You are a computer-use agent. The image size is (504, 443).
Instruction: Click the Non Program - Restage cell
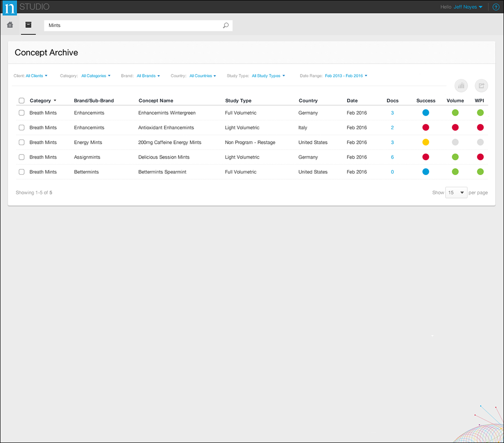(x=250, y=142)
